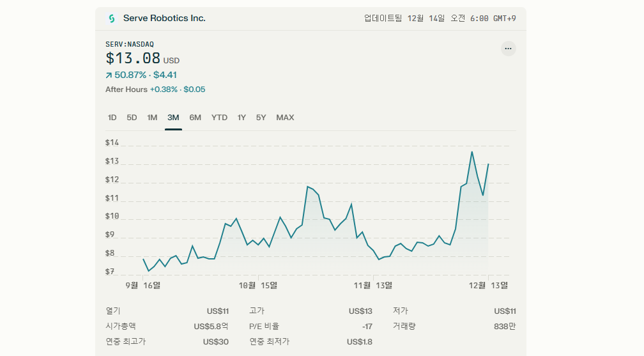Click the After Hours +0.38% text
The image size is (644, 356).
tap(141, 89)
